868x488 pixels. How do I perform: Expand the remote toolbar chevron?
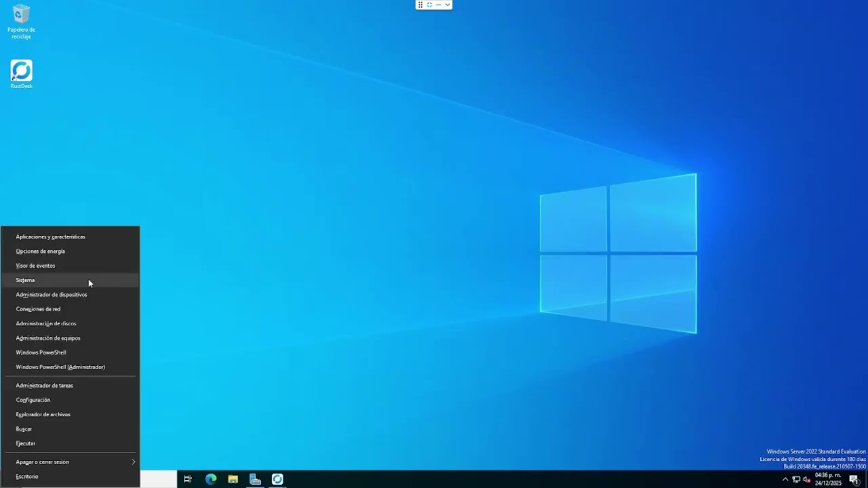448,5
